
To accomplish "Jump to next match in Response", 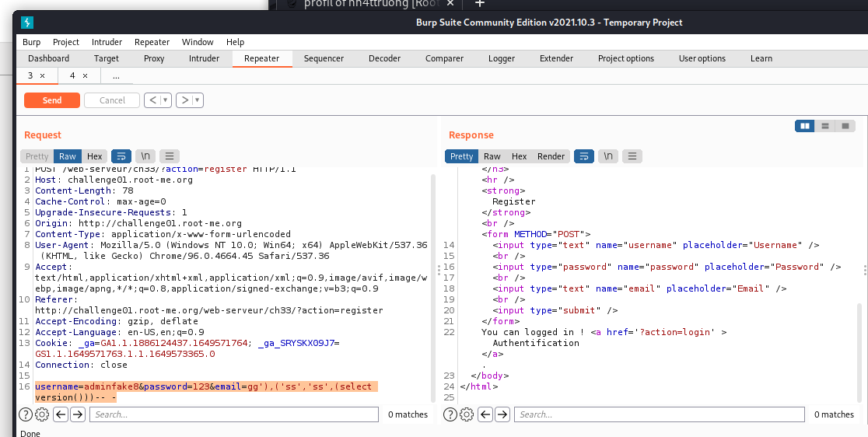I will point(502,414).
